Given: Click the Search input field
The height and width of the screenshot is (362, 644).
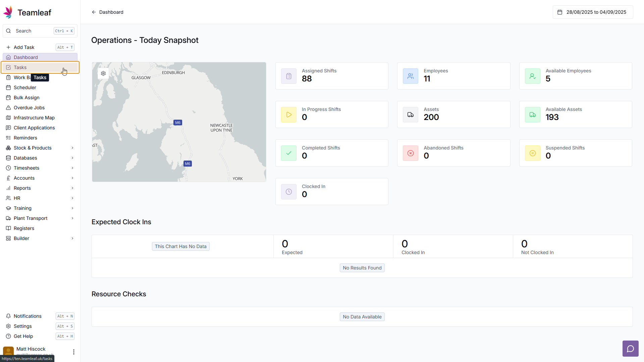Looking at the screenshot, I should point(34,31).
